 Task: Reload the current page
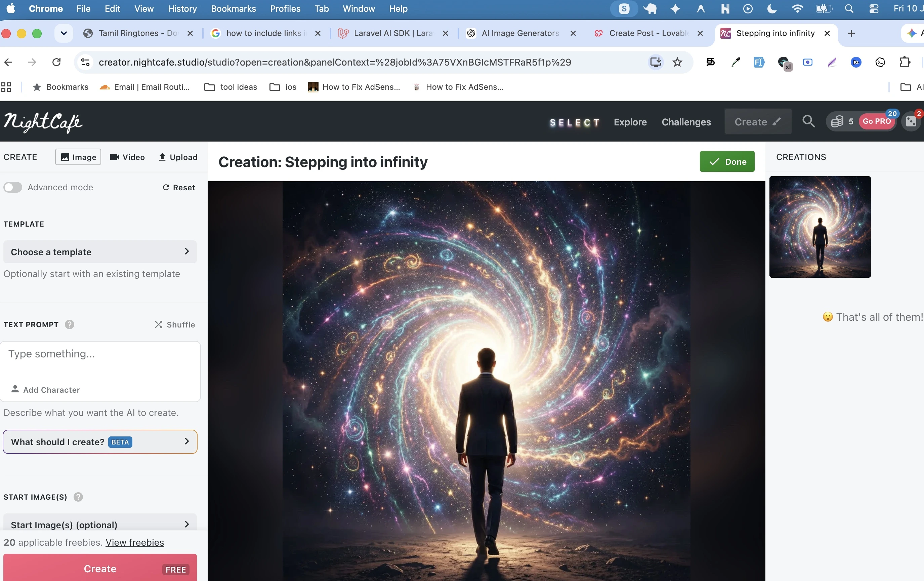coord(56,62)
